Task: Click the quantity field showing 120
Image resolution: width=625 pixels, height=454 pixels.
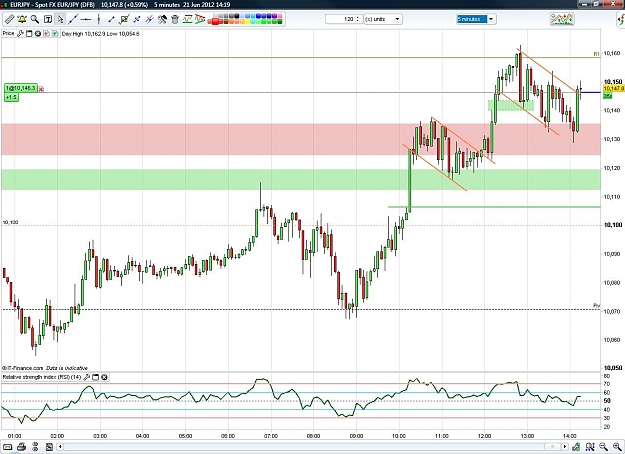Action: tap(344, 19)
